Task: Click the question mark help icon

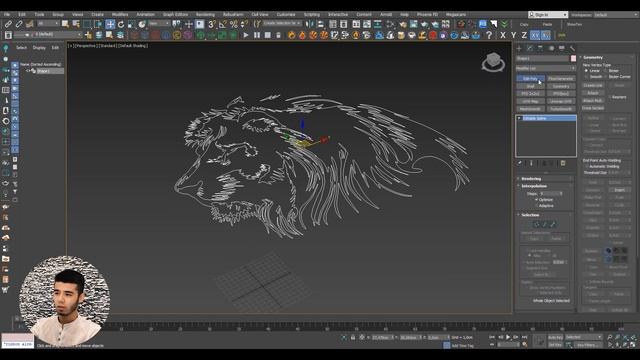Action: pyautogui.click(x=489, y=36)
